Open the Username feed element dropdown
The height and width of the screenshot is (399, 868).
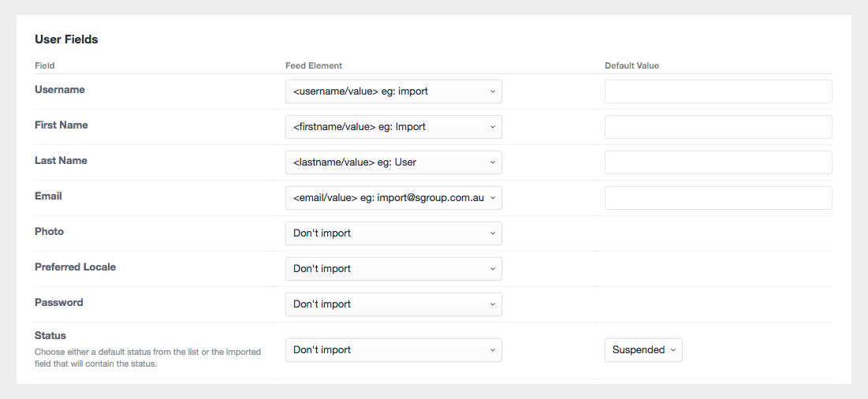point(393,91)
